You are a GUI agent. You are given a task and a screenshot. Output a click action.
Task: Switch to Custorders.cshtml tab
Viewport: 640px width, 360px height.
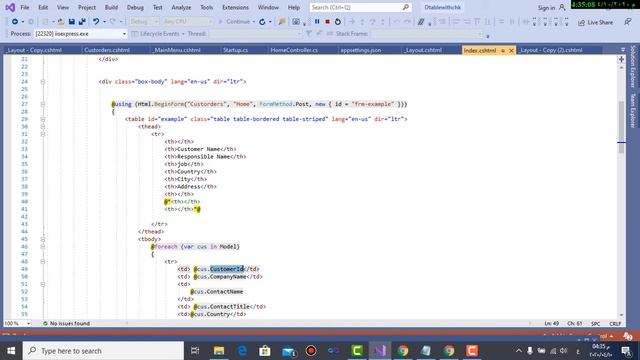click(107, 50)
